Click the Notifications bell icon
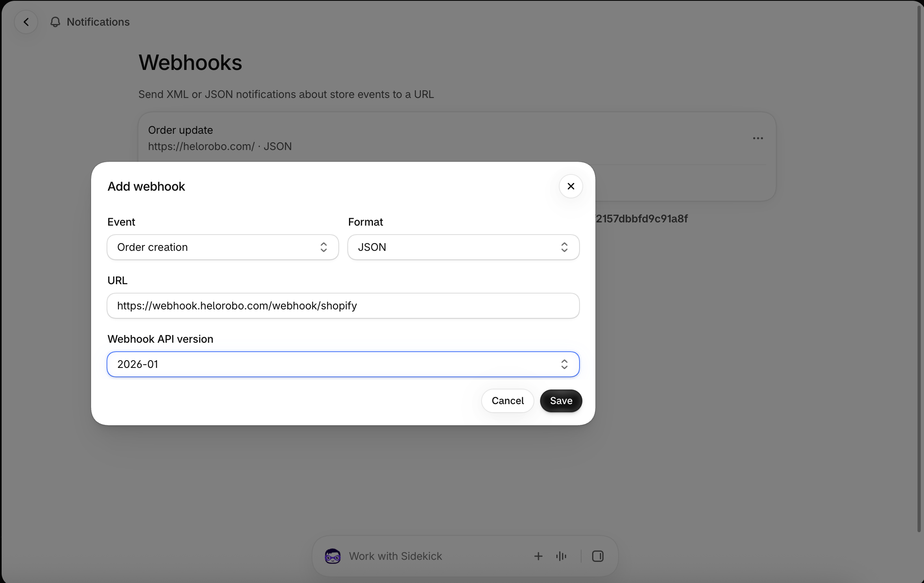 pyautogui.click(x=55, y=22)
